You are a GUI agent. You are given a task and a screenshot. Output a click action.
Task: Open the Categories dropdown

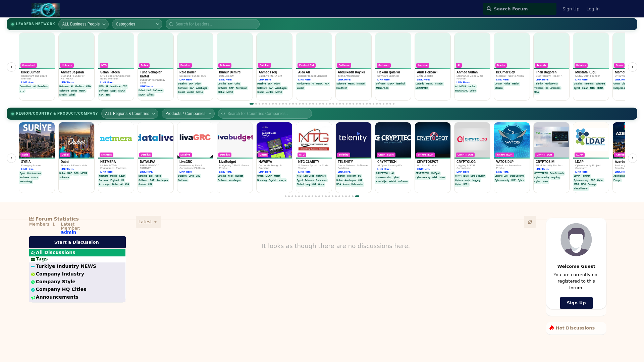[137, 24]
